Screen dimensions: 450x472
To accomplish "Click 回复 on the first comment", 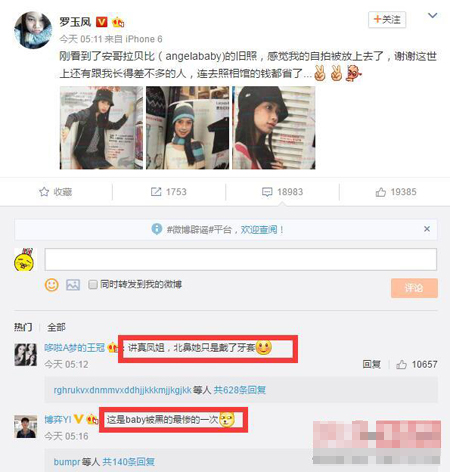I will 372,364.
